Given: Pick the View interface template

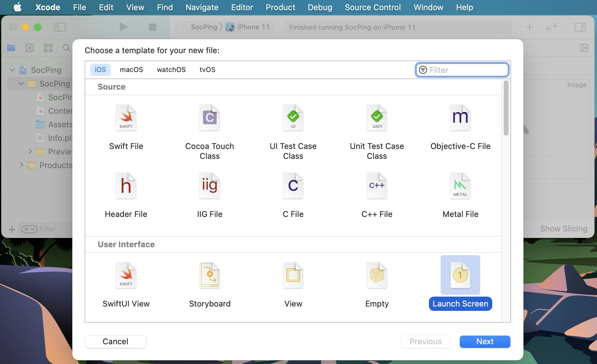Looking at the screenshot, I should 293,285.
